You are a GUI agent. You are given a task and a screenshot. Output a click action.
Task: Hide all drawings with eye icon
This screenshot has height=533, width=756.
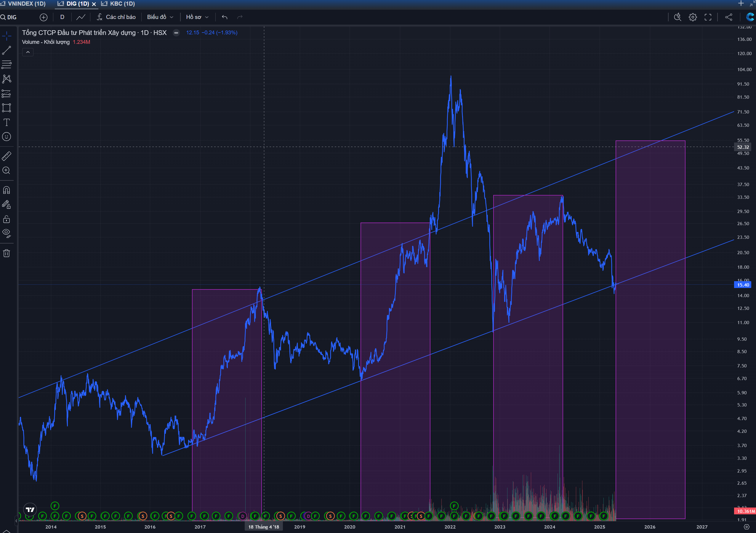click(x=7, y=233)
